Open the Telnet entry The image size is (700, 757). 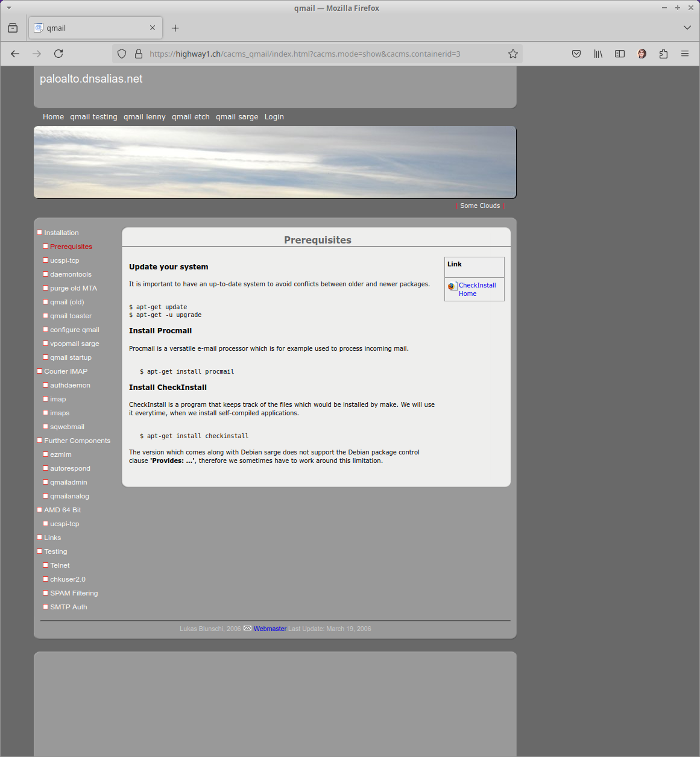click(60, 565)
